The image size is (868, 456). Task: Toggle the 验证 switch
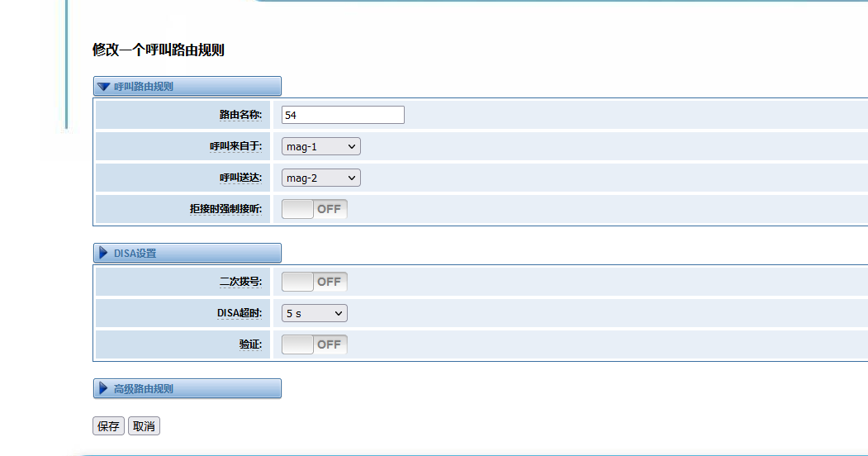pos(315,344)
